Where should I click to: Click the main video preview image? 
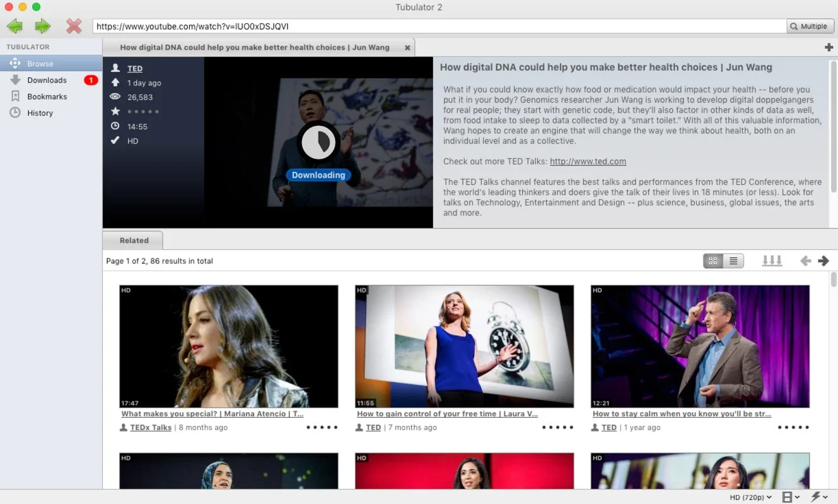318,142
